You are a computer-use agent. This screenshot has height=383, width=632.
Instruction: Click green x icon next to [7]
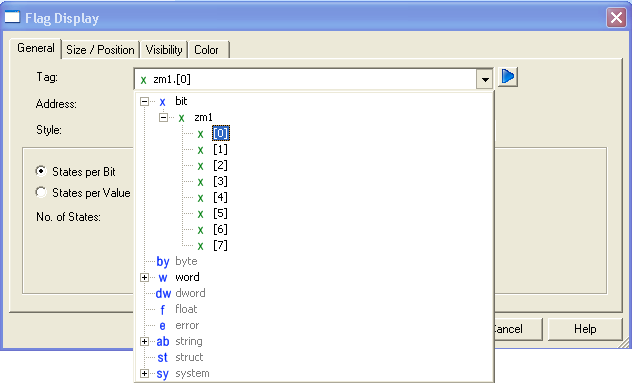[200, 246]
